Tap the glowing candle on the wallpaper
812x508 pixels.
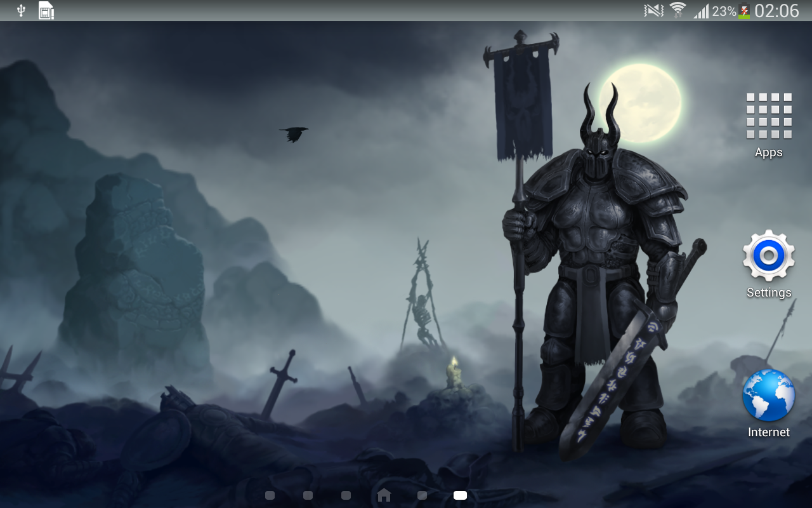453,372
